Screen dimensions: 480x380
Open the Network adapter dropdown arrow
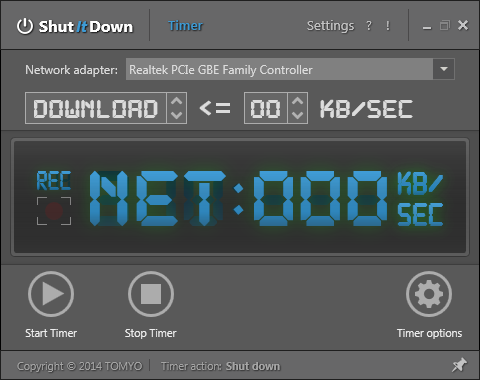pyautogui.click(x=444, y=69)
